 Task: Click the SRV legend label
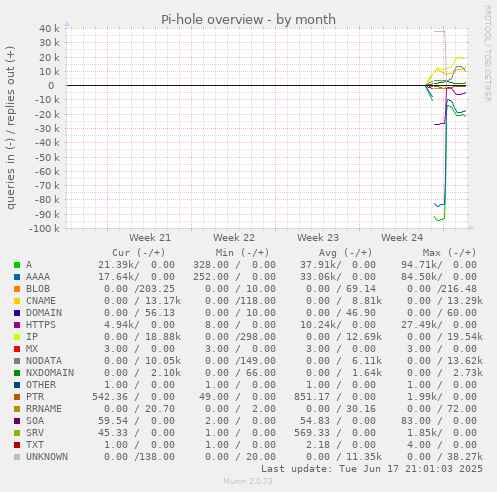click(x=35, y=433)
